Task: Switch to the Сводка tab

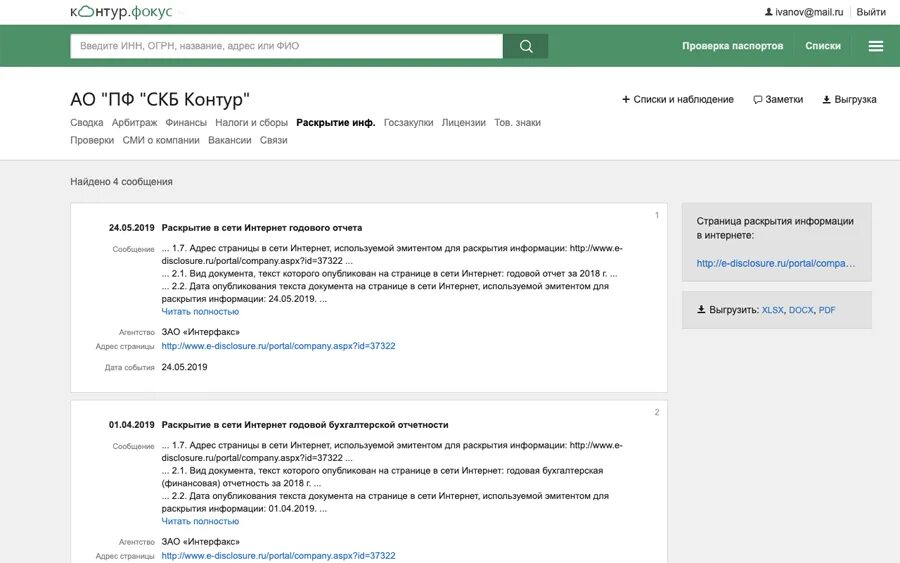Action: coord(87,122)
